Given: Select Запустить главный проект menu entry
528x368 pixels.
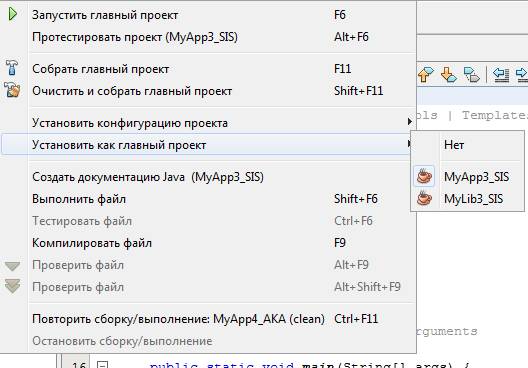Looking at the screenshot, I should tap(208, 15).
